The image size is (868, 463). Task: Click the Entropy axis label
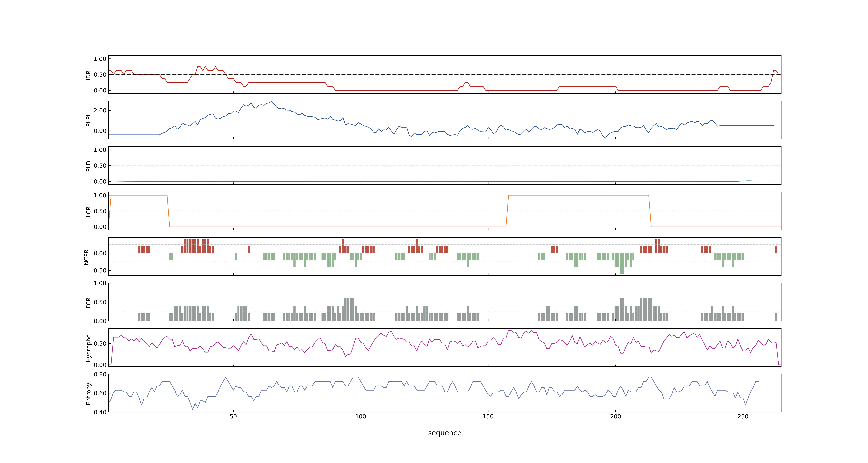click(x=88, y=393)
